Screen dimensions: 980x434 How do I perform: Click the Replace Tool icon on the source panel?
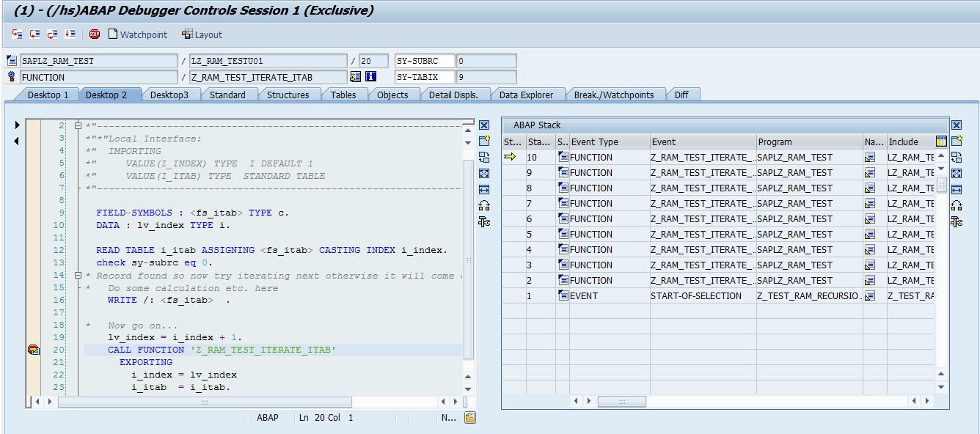click(483, 157)
